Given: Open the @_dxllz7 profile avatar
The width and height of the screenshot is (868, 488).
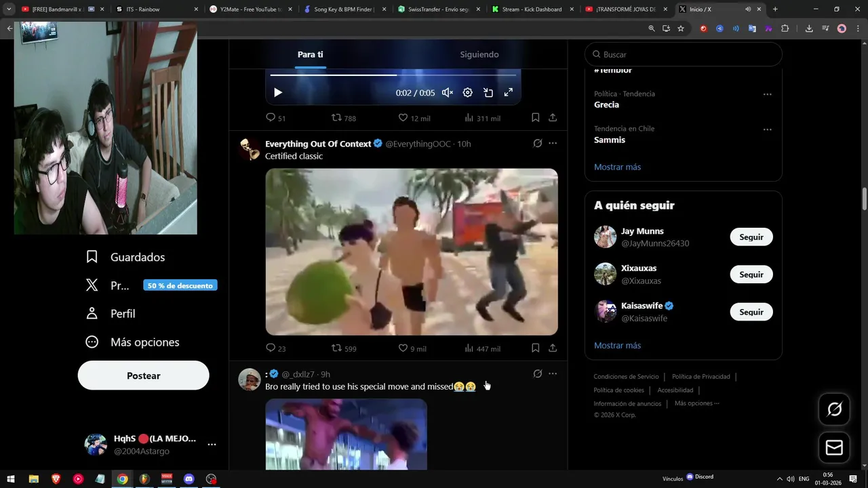Looking at the screenshot, I should click(250, 380).
